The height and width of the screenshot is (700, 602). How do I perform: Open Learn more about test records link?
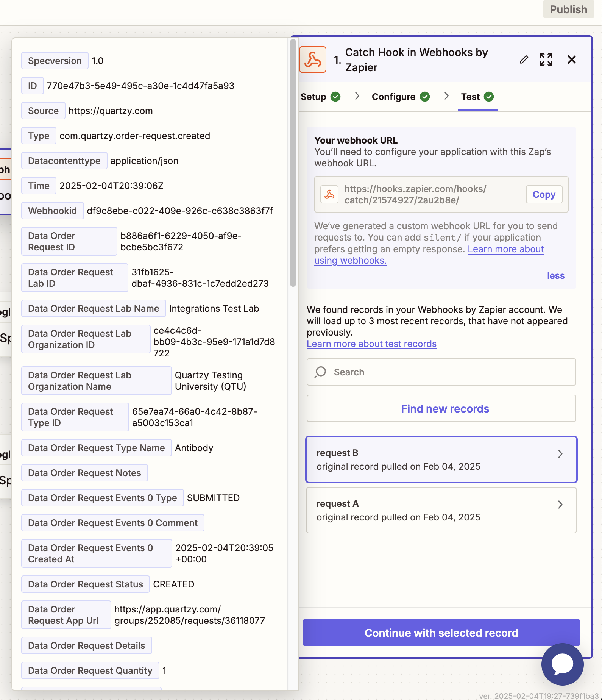372,344
